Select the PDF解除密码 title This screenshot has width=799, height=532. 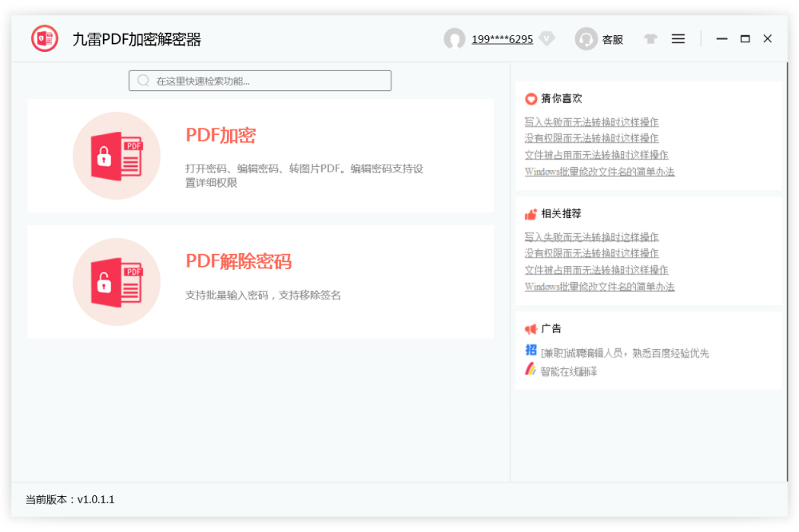coord(238,261)
